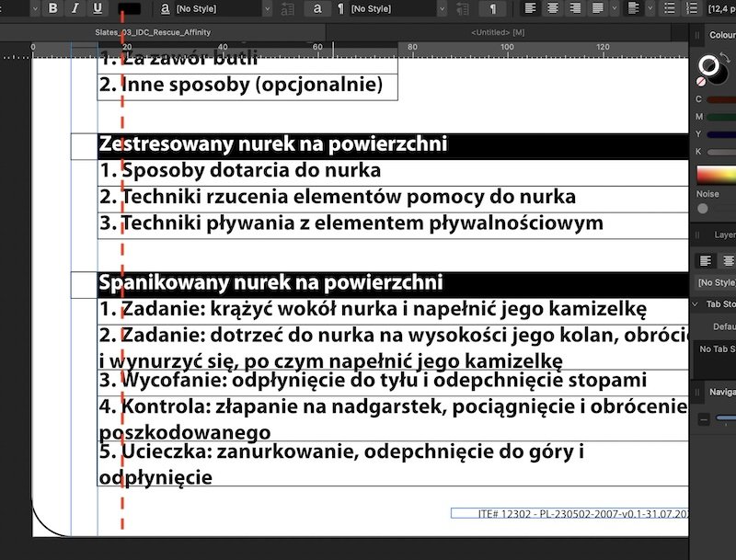Screen dimensions: 736x560
Task: Align centre in the side panel
Action: (x=728, y=261)
